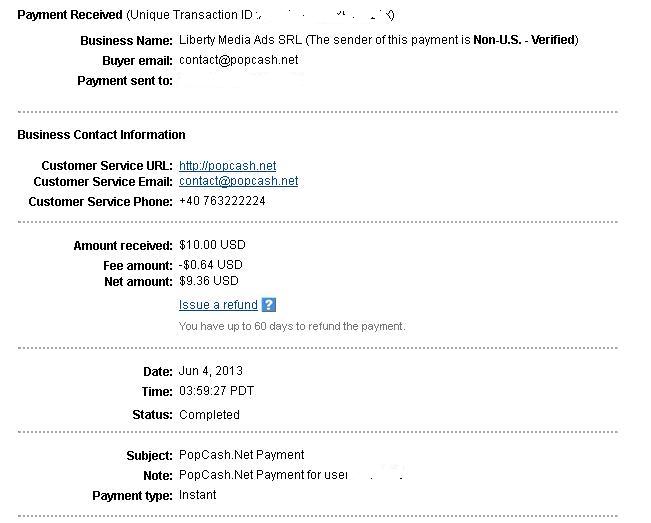Open the http://popcash.net customer service URL
Screen dimensions: 651x523
point(228,166)
